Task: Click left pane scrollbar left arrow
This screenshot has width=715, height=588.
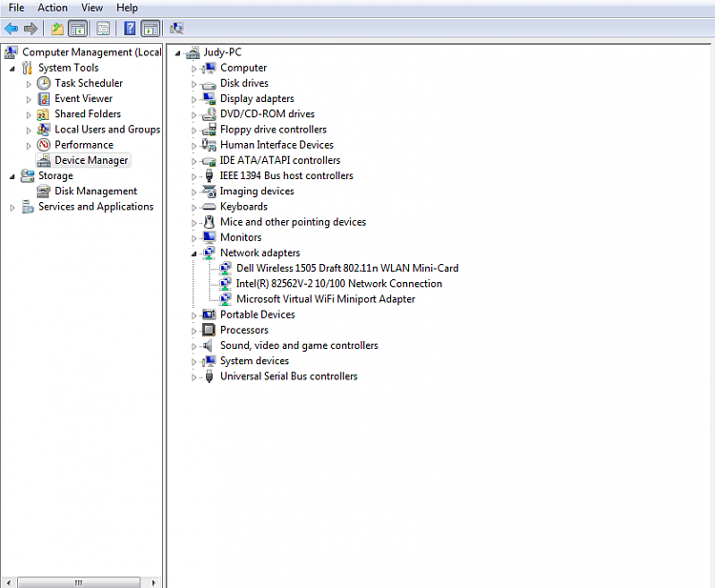Action: (9, 582)
